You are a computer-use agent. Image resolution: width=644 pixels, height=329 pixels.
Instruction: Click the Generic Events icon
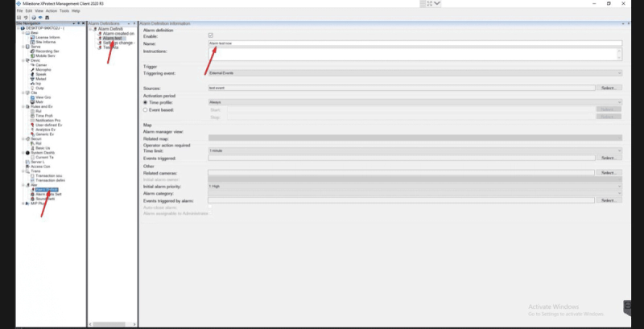32,134
